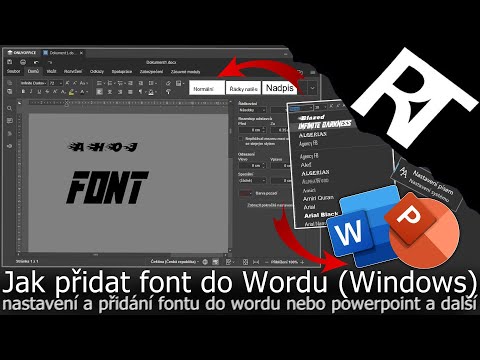Open the change case menu
This screenshot has height=360, width=480.
pyautogui.click(x=83, y=83)
